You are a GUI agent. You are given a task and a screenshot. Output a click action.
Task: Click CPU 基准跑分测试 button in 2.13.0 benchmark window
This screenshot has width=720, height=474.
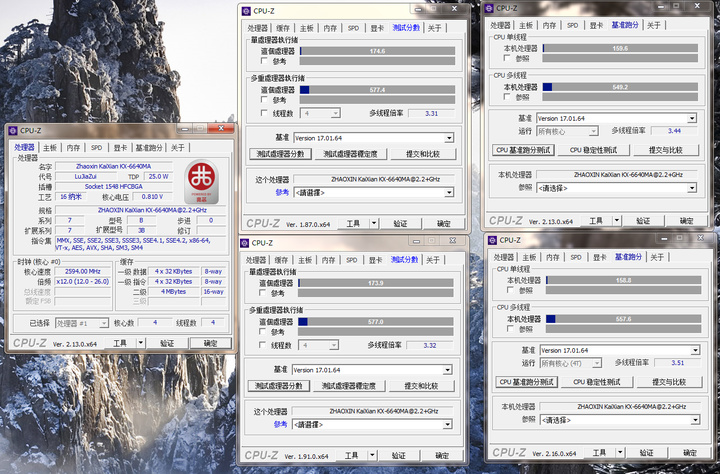tap(523, 150)
